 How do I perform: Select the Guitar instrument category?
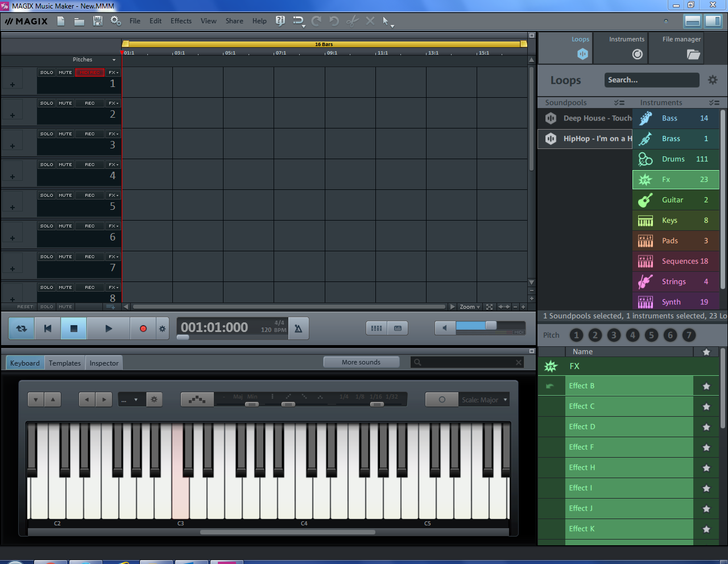pyautogui.click(x=676, y=200)
